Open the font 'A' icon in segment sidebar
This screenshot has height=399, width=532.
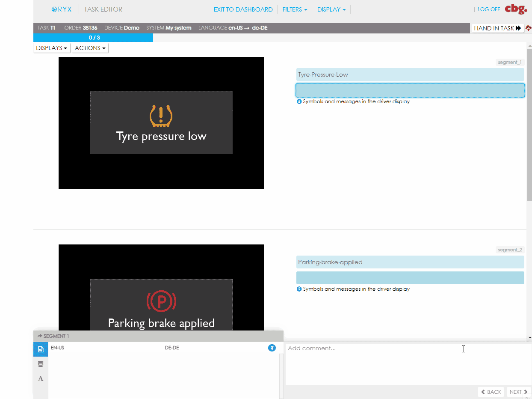[x=41, y=378]
